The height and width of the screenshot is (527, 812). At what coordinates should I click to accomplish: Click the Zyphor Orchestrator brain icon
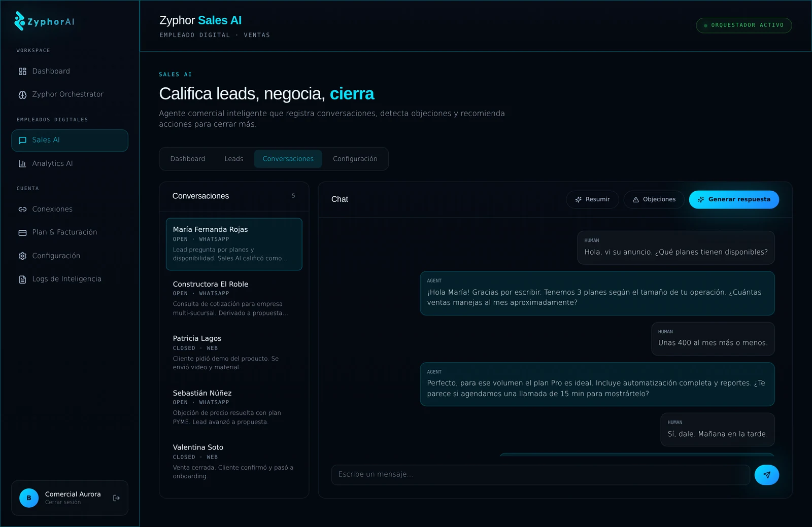pyautogui.click(x=22, y=95)
